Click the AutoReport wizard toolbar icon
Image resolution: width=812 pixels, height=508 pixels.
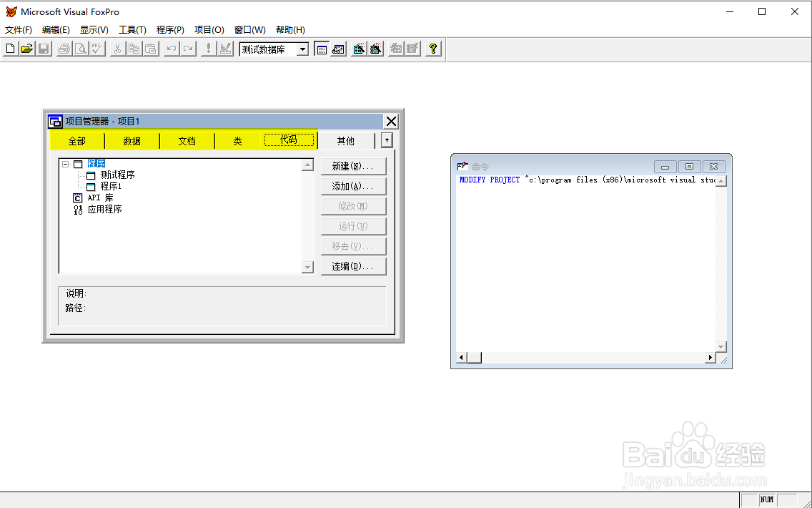(412, 49)
